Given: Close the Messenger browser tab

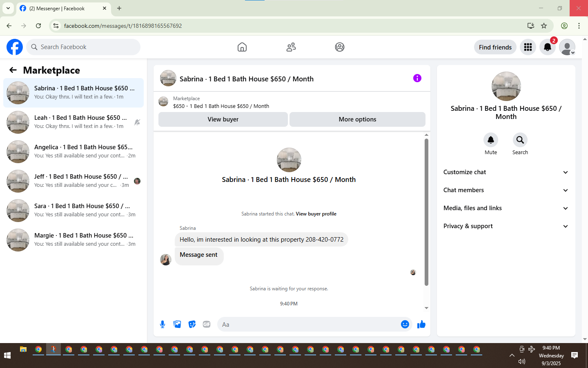Looking at the screenshot, I should 105,8.
